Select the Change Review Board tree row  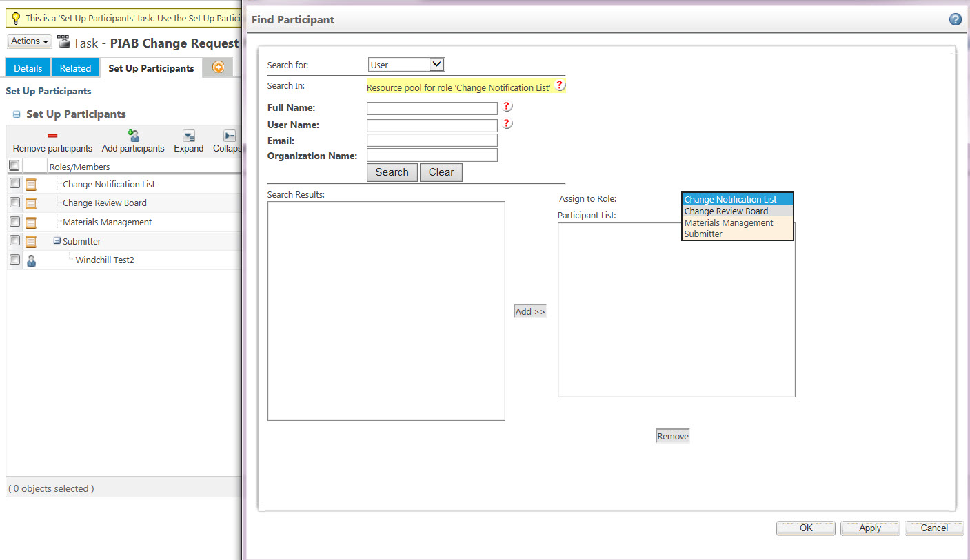click(123, 203)
